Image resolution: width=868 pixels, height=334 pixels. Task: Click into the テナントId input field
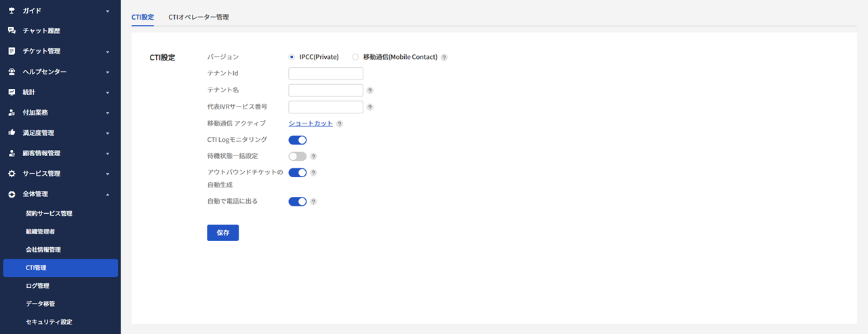tap(325, 74)
